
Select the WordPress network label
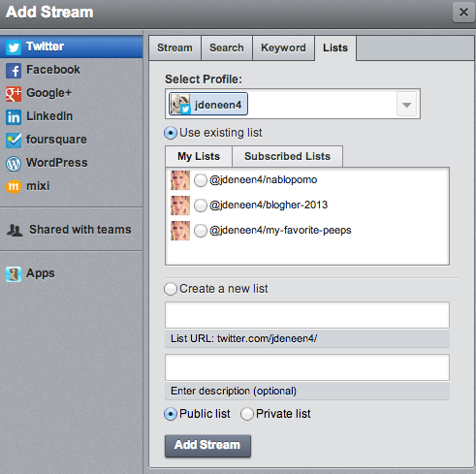point(57,163)
